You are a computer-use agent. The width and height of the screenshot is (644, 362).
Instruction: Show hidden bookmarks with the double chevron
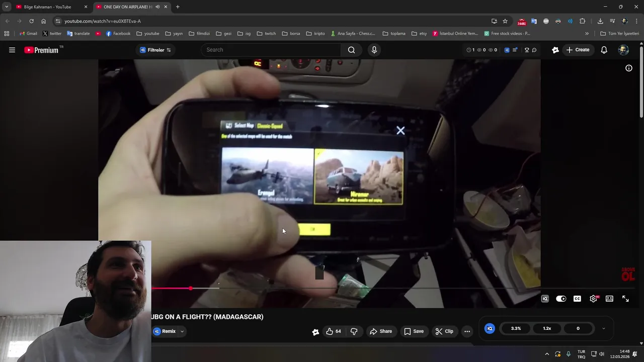click(587, 34)
